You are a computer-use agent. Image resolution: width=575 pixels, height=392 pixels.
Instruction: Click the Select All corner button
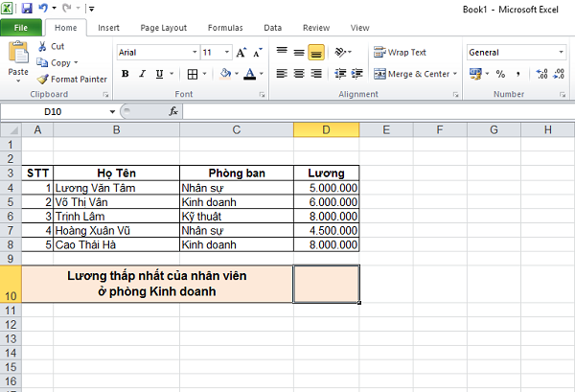pyautogui.click(x=11, y=129)
